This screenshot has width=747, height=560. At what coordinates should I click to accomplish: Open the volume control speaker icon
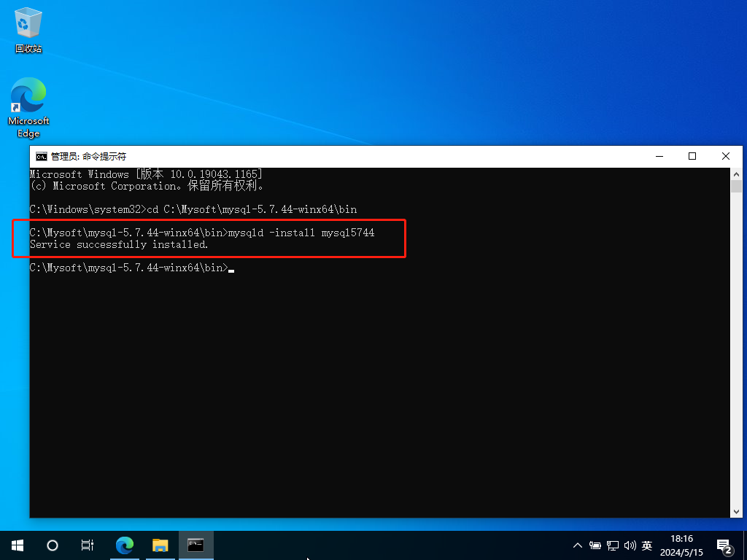630,545
